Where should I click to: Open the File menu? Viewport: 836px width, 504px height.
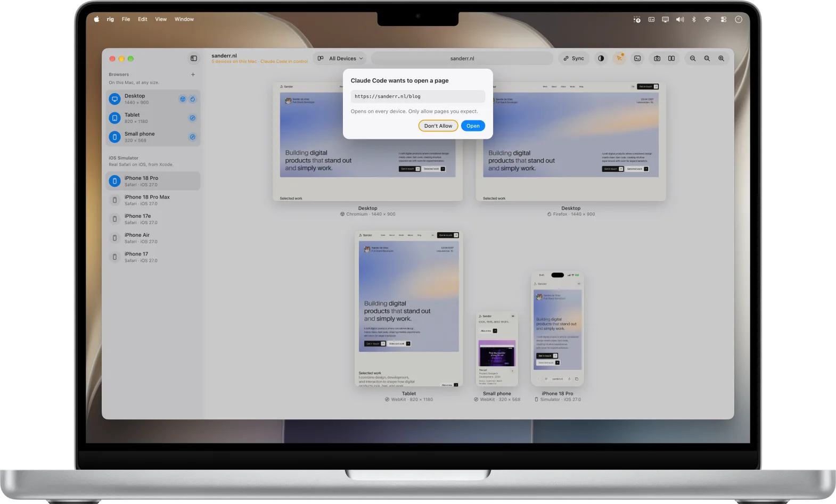click(126, 19)
